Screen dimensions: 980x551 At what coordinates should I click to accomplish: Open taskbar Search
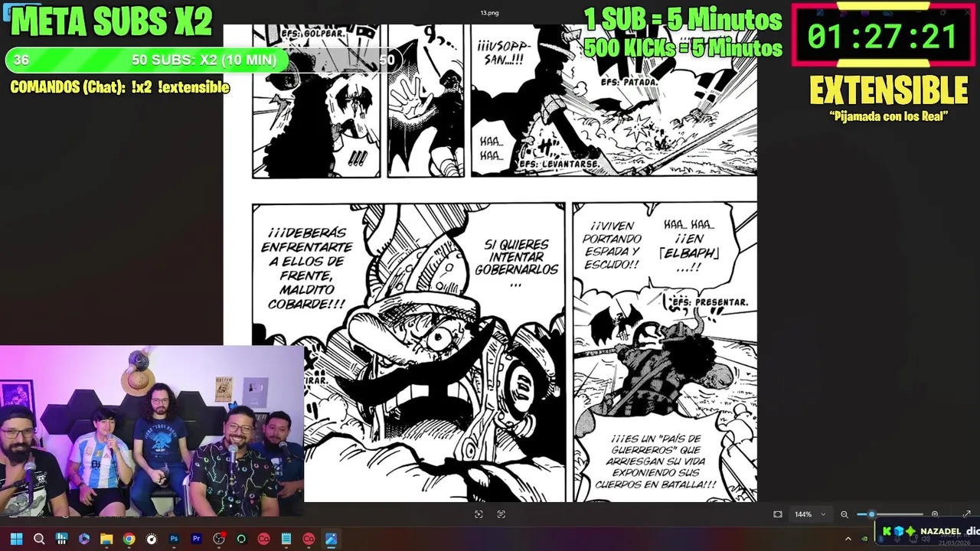coord(39,539)
